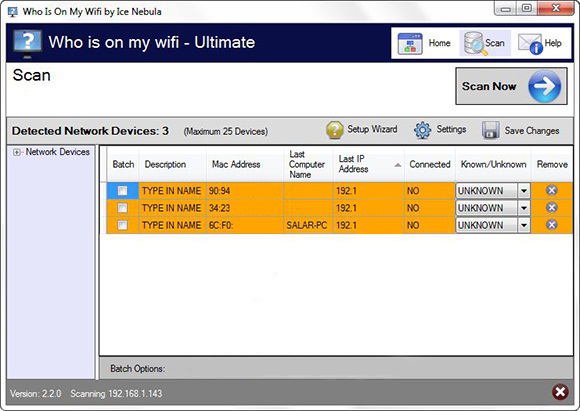Click the Description column header

pyautogui.click(x=172, y=164)
